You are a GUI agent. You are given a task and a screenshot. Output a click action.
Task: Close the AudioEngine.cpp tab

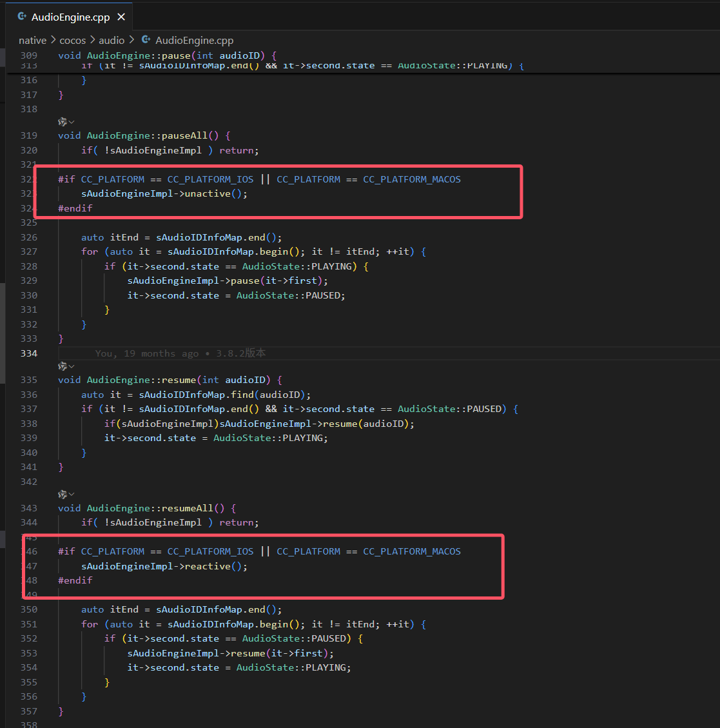click(121, 17)
